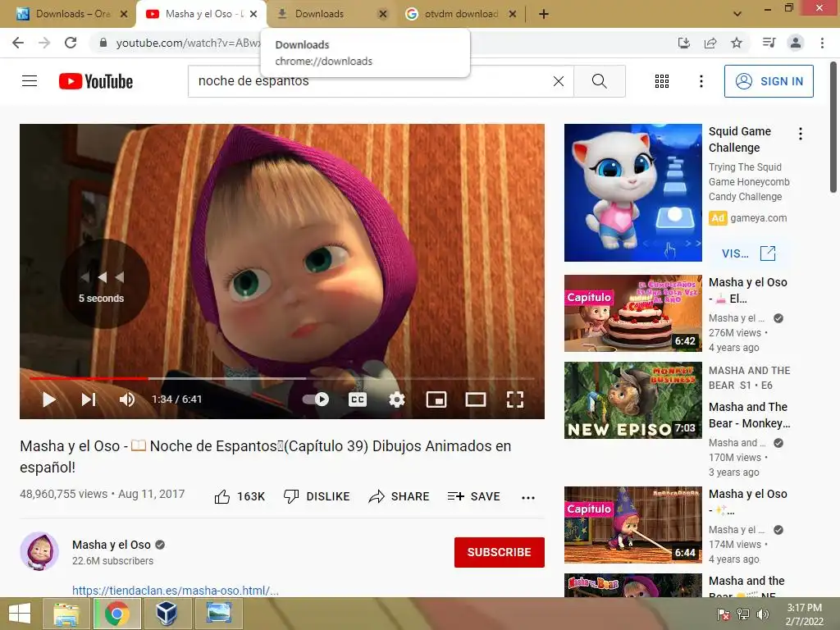Open Chrome's three-dot menu

pyautogui.click(x=822, y=43)
